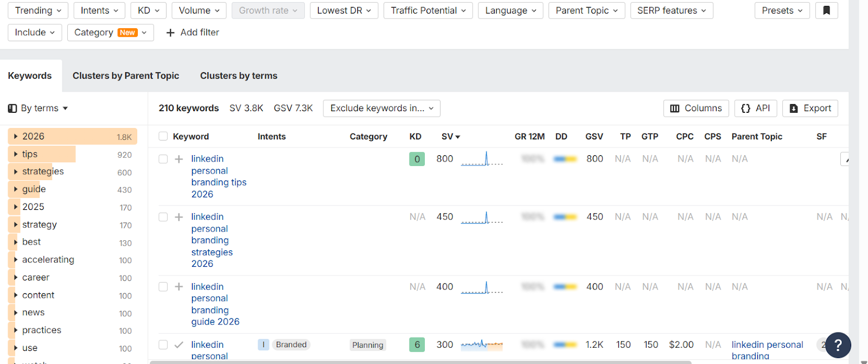Screen dimensions: 868x364
Task: Add the 'branding tips 2026' keyword to list
Action: [x=178, y=159]
